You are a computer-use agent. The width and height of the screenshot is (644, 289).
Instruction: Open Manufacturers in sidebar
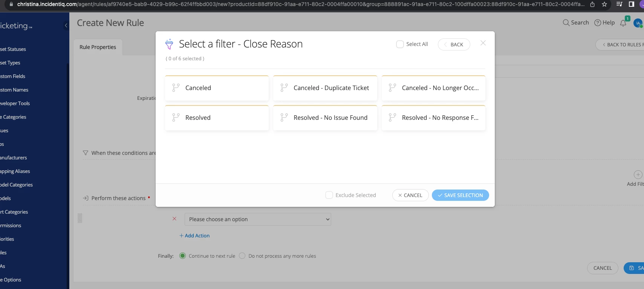(14, 157)
